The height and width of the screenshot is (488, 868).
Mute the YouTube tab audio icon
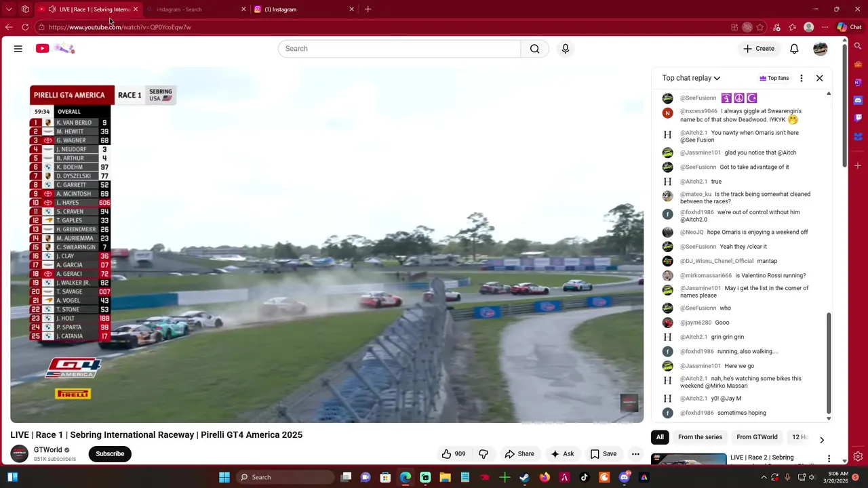[x=52, y=9]
